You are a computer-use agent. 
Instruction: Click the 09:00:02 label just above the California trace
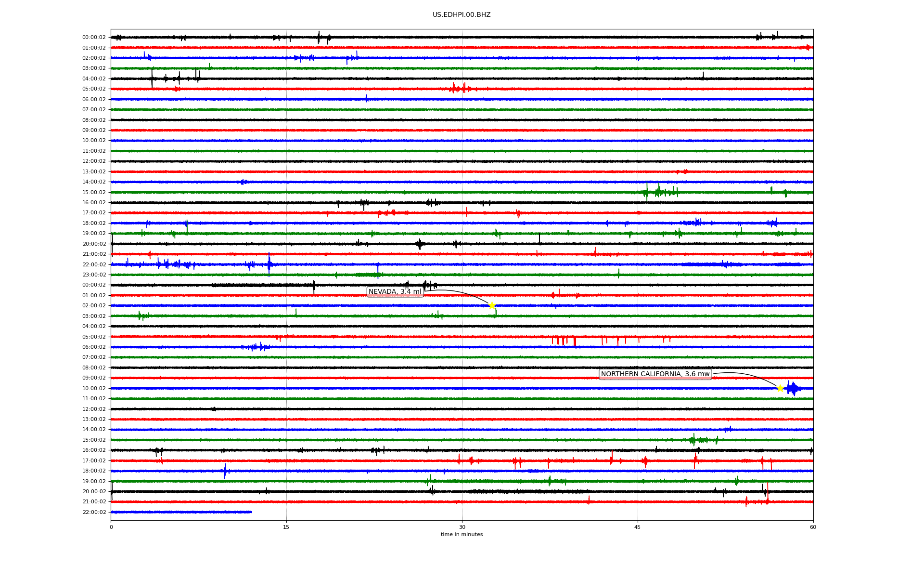[94, 378]
